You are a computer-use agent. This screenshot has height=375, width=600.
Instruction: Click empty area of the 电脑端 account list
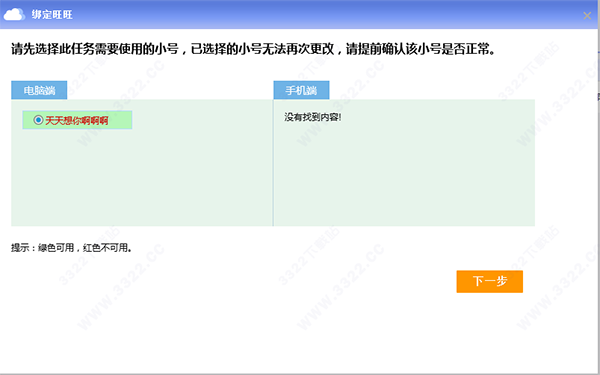[x=142, y=176]
